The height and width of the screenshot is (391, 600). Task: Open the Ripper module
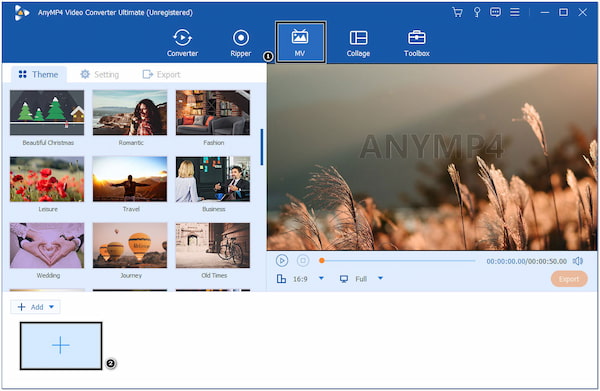pyautogui.click(x=241, y=43)
